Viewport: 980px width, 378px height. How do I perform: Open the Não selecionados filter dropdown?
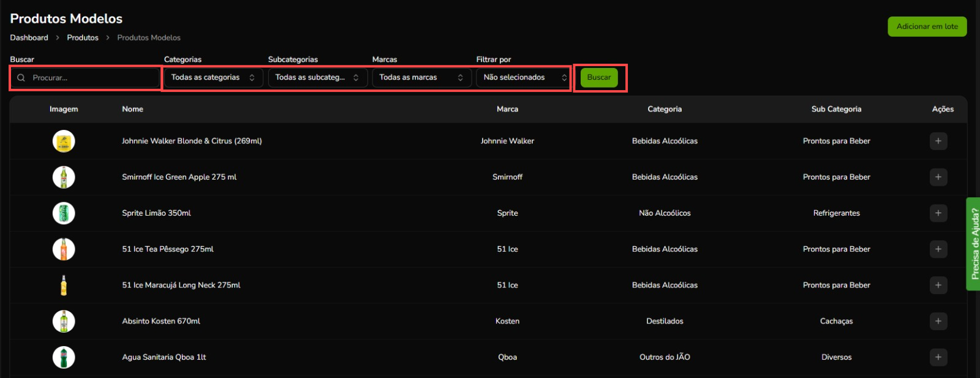point(524,78)
